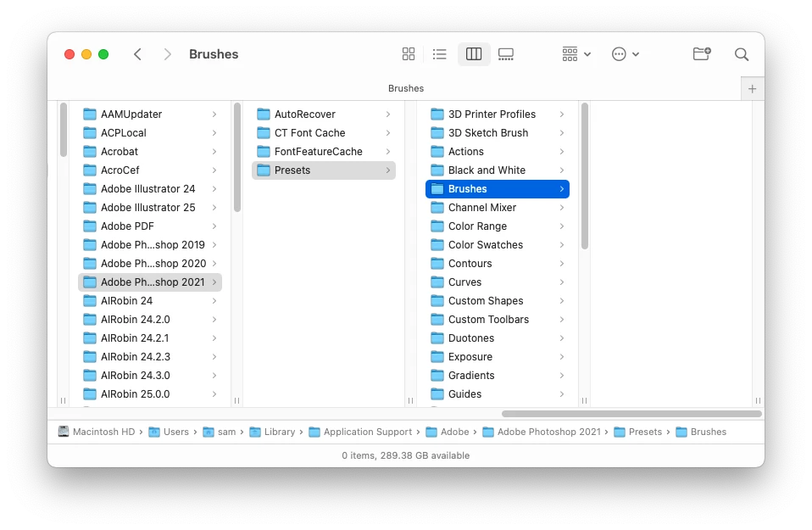Switch to icon grid view
The image size is (812, 530).
[x=408, y=54]
